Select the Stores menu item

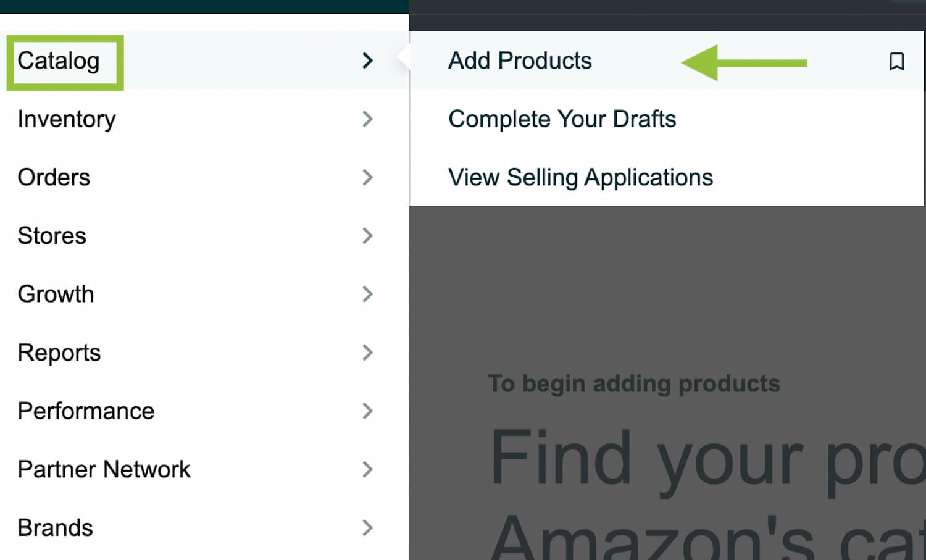tap(204, 235)
